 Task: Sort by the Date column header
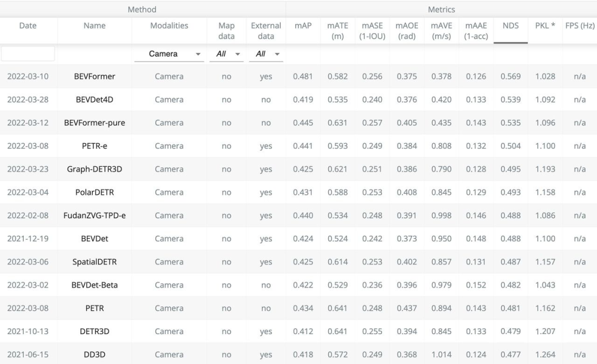click(x=28, y=26)
